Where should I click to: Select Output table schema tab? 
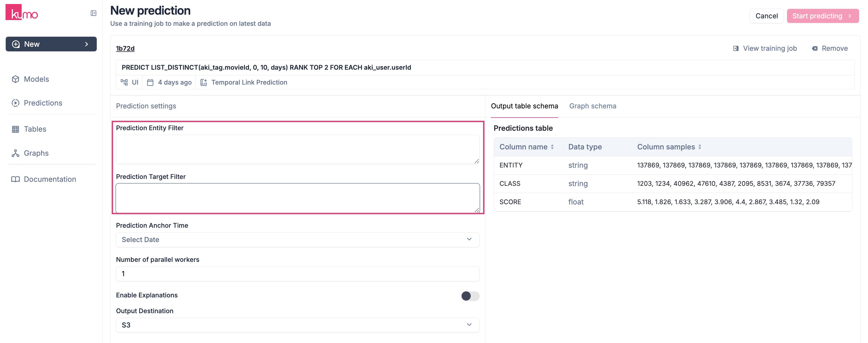[x=524, y=106]
